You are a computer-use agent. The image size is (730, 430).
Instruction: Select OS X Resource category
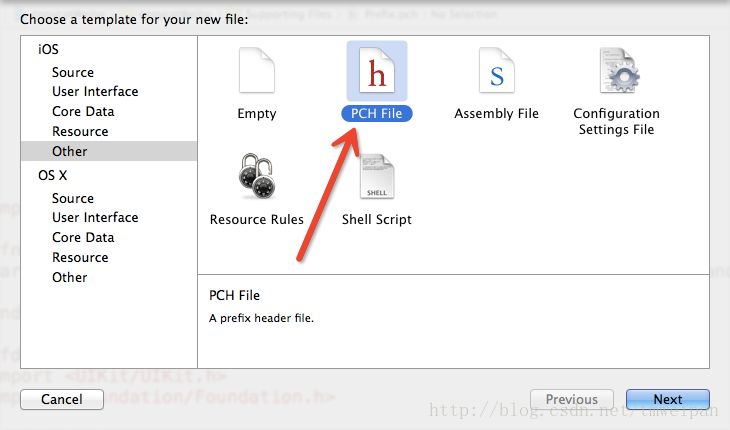[80, 258]
